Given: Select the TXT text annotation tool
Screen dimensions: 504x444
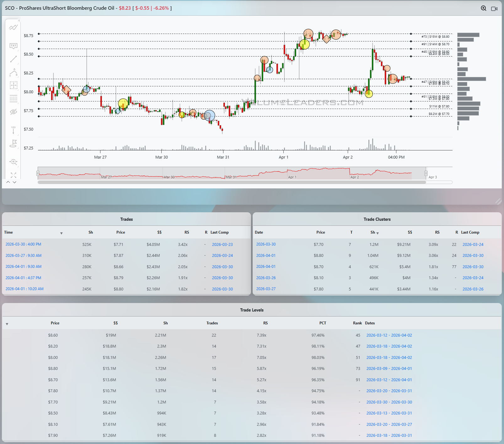Looking at the screenshot, I should [x=13, y=46].
